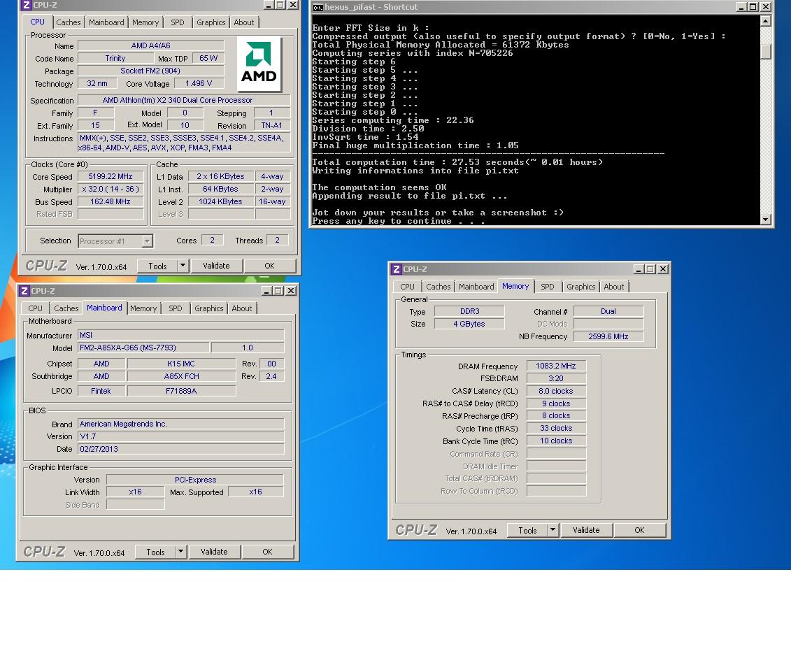Click memory Size value 4 GBytes
Image resolution: width=791 pixels, height=672 pixels.
point(469,324)
